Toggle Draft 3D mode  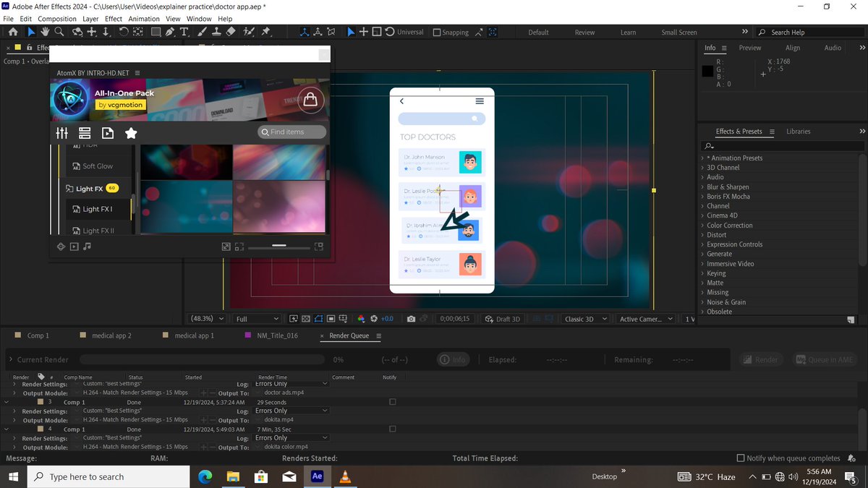(502, 319)
